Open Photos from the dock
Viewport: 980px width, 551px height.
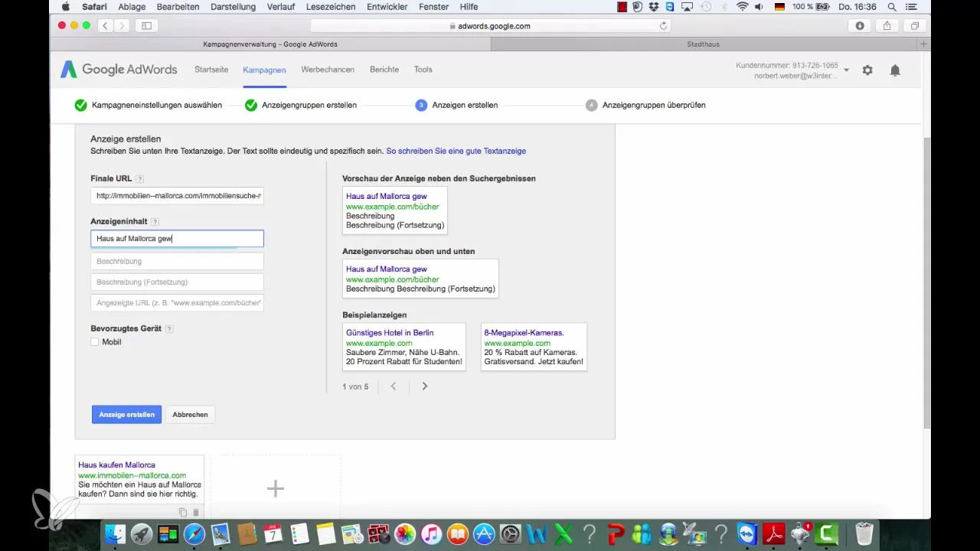[406, 533]
